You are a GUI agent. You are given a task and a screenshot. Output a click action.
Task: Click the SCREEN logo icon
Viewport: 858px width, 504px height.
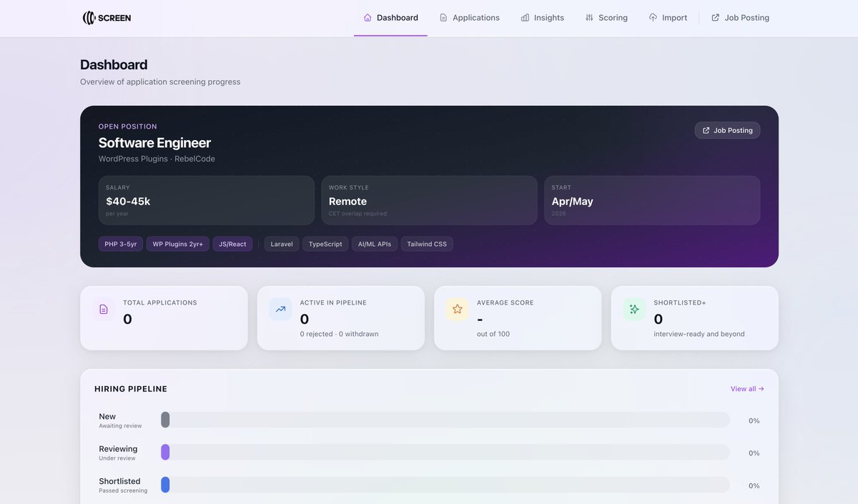89,17
